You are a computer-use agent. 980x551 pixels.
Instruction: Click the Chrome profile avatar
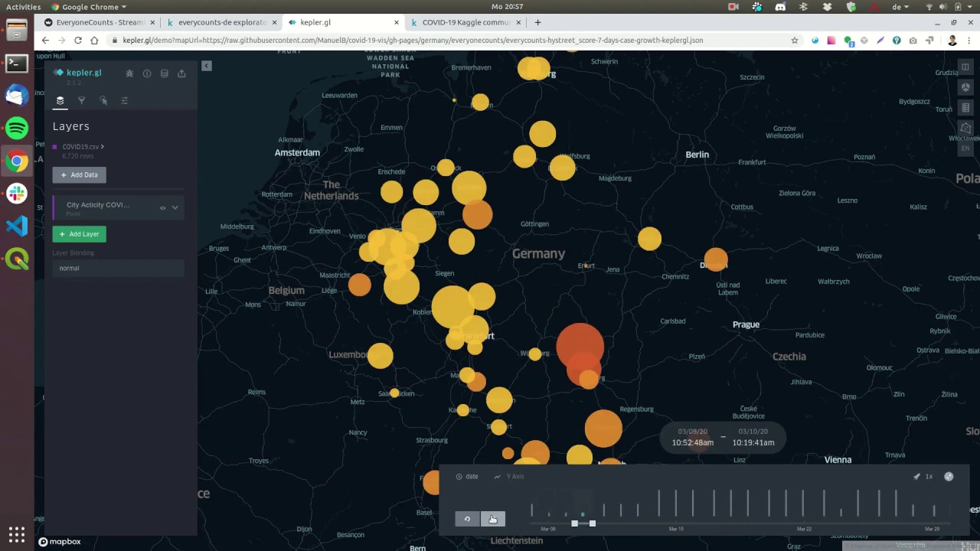coord(952,41)
